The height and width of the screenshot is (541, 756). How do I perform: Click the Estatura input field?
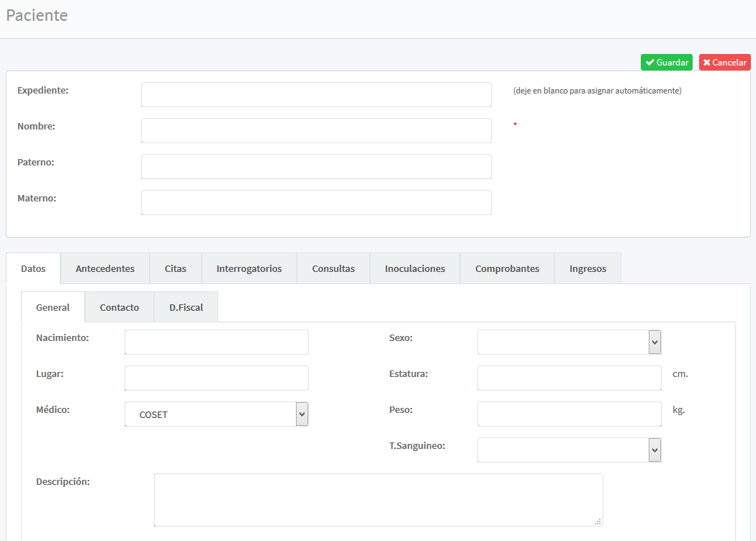coord(569,378)
